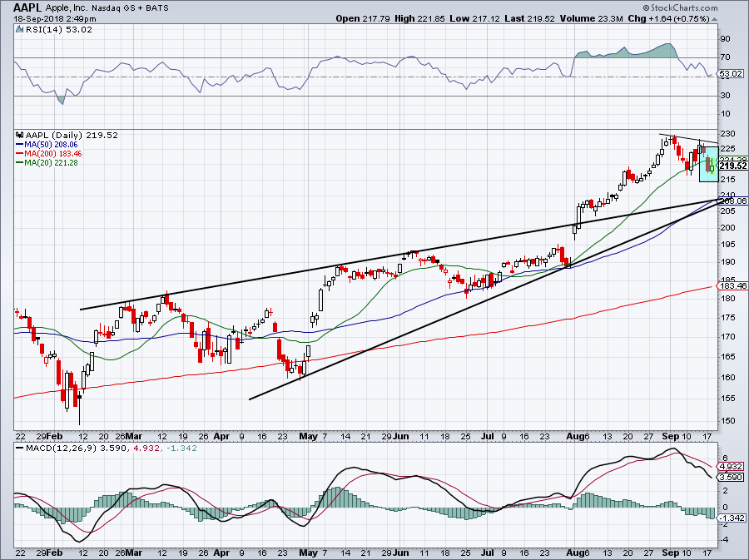Open the StockCharts.com copyright link
The image size is (749, 560).
tap(680, 7)
